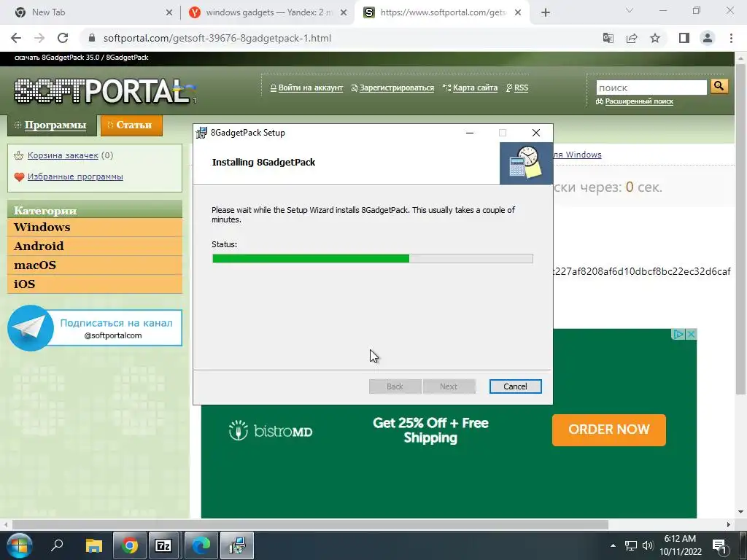Minimize the 8GadgetPack Setup window

470,133
